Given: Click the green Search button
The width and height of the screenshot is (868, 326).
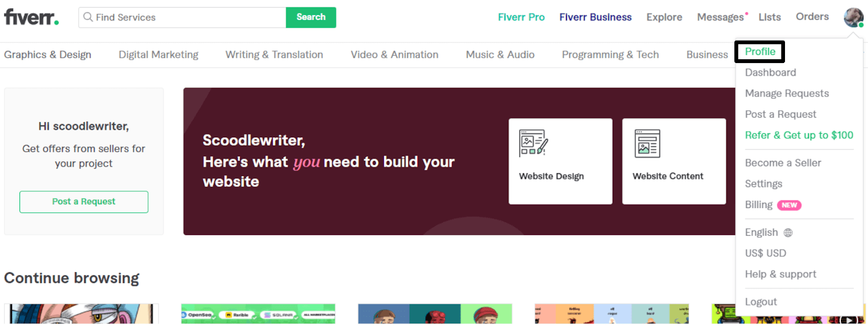Looking at the screenshot, I should click(311, 17).
